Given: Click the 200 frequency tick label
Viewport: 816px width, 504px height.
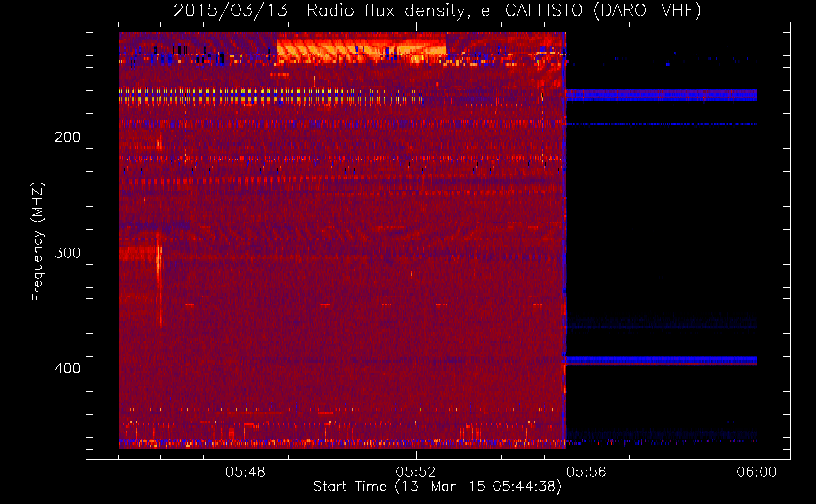Looking at the screenshot, I should click(68, 137).
